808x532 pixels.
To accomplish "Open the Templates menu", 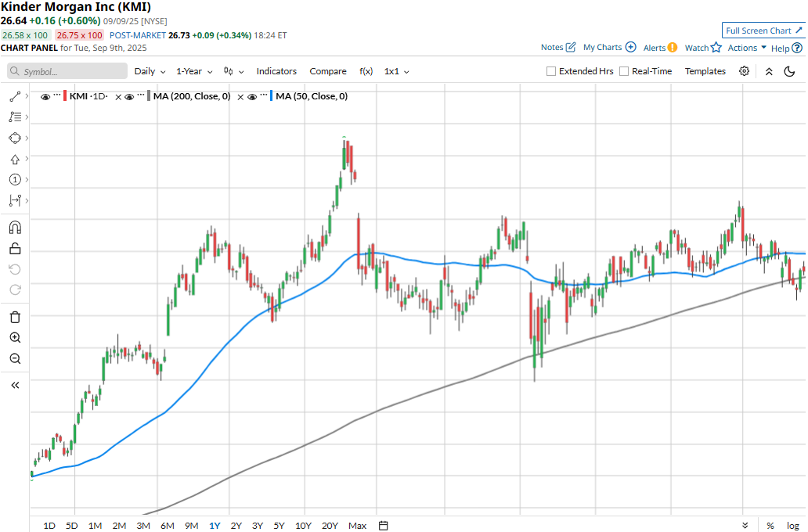I will tap(705, 71).
